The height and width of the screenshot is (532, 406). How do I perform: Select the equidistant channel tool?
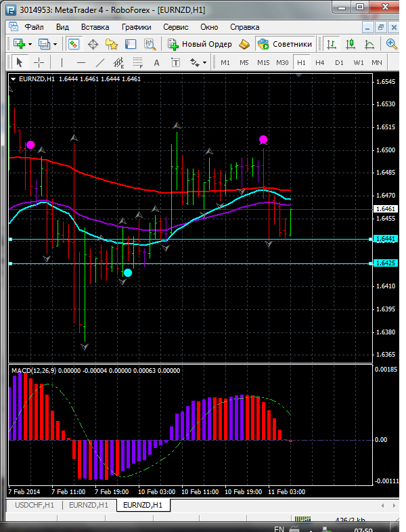[118, 62]
